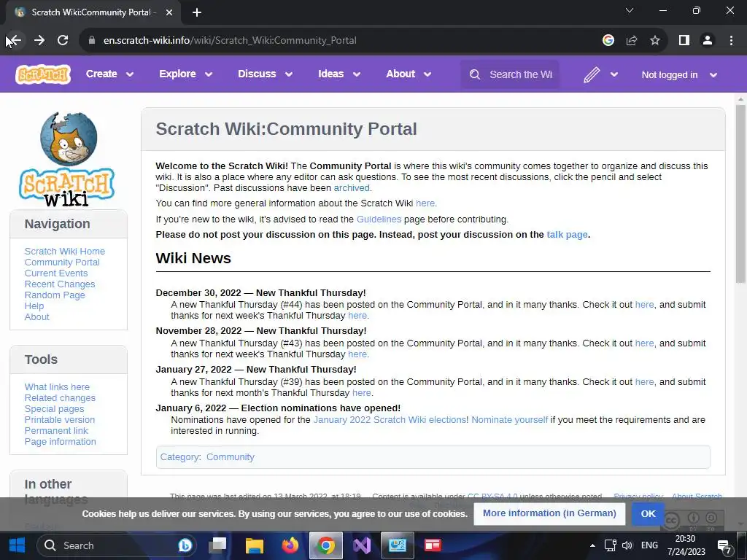Open the Permanent link in Tools
Image resolution: width=747 pixels, height=560 pixels.
coord(56,430)
